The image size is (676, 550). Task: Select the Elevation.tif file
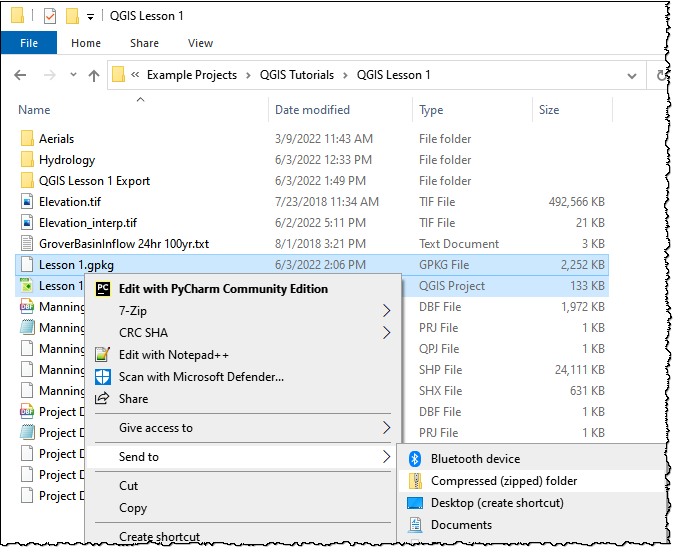point(69,202)
